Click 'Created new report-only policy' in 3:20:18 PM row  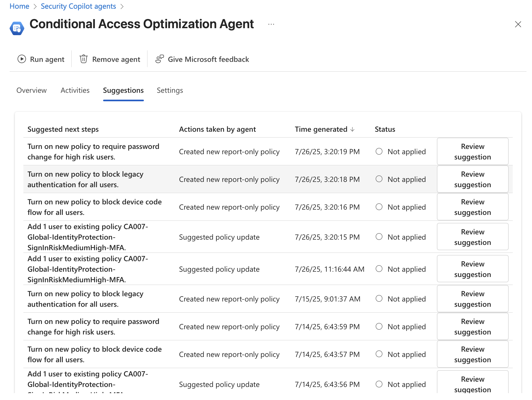tap(229, 179)
